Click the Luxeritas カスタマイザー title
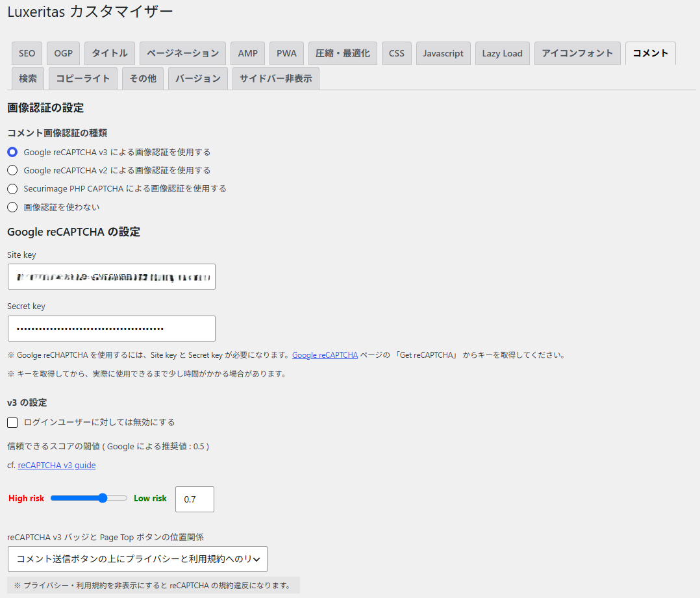Screen dimensions: 700x598 coord(90,11)
